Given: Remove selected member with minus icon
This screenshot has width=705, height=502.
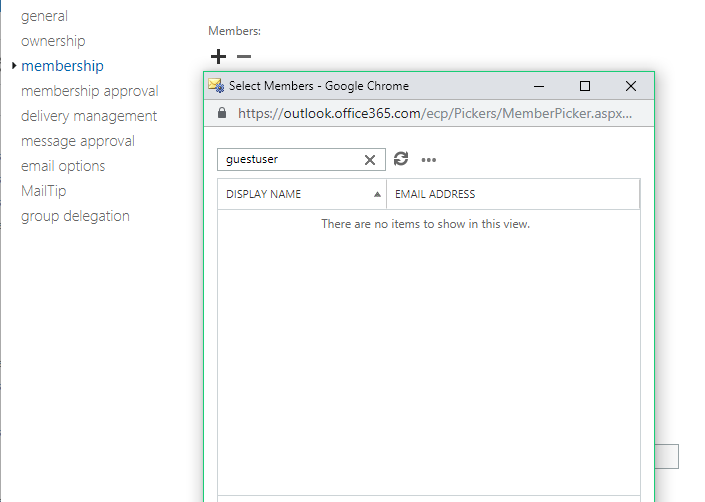Looking at the screenshot, I should [x=244, y=57].
